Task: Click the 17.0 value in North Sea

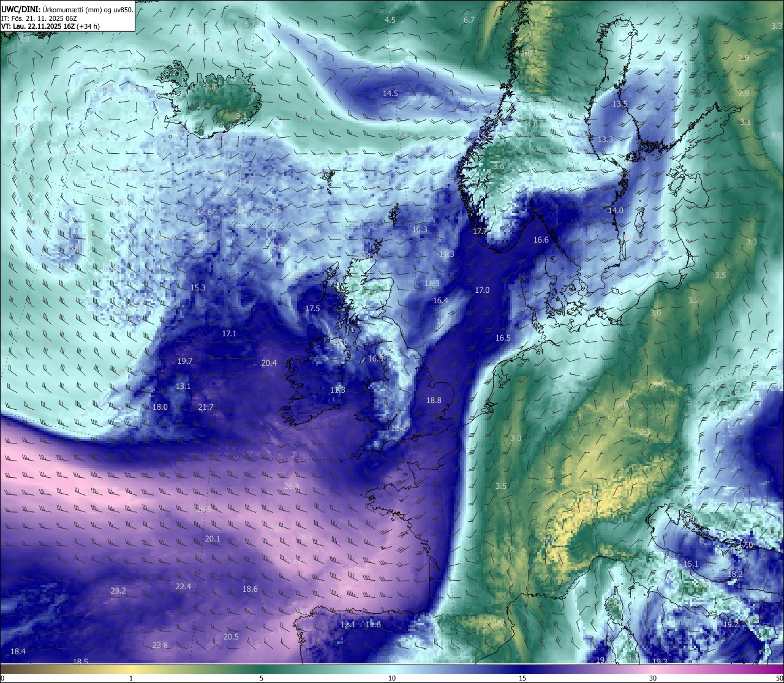Action: coord(482,290)
